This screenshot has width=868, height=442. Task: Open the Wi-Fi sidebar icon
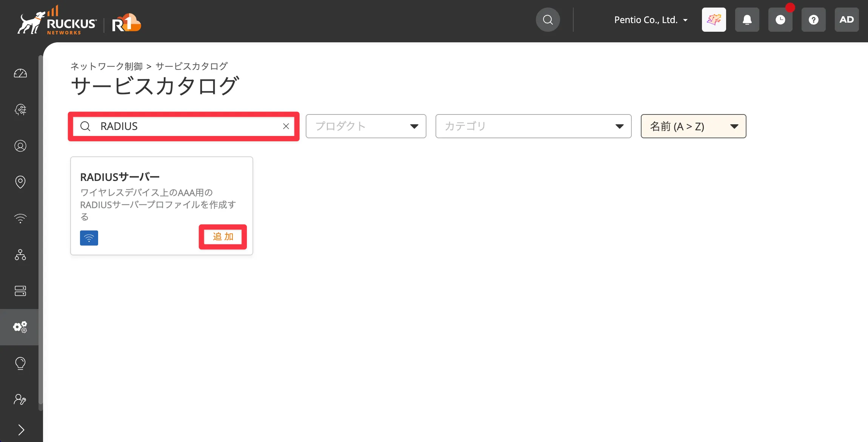point(20,218)
